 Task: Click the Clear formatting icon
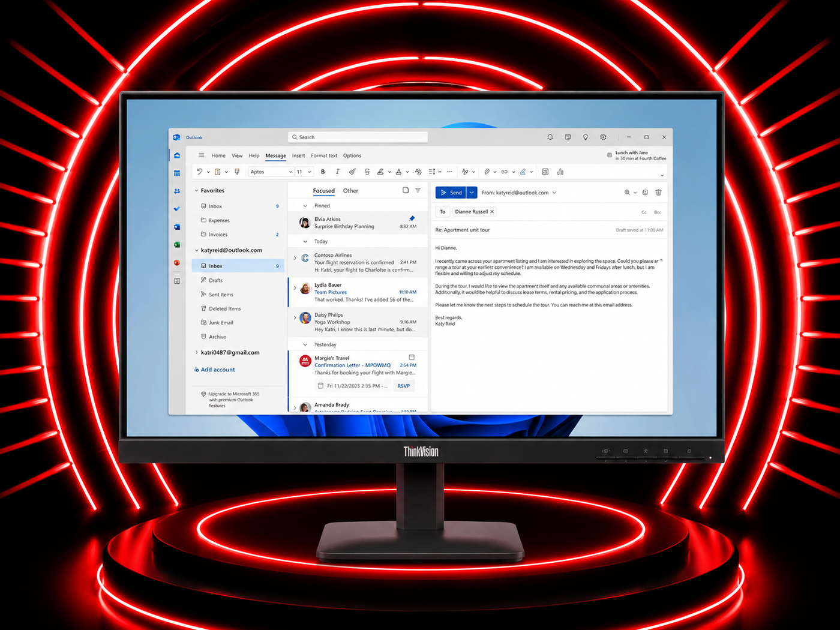pos(418,172)
